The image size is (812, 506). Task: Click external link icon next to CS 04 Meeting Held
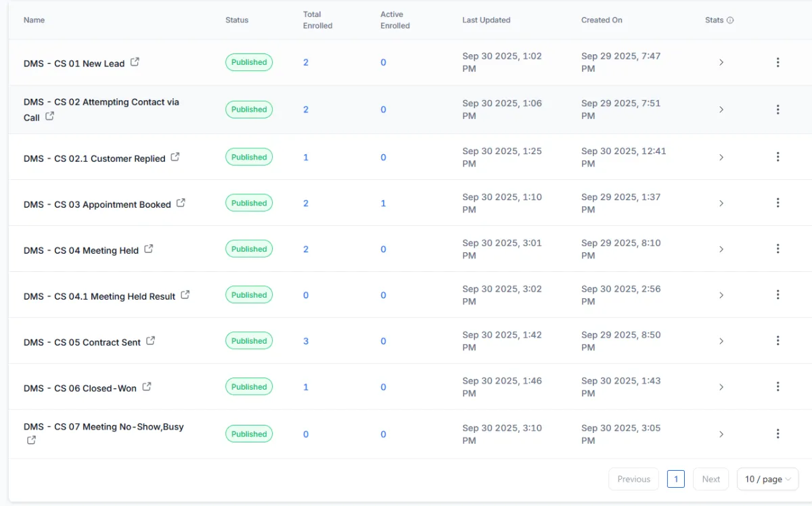(x=149, y=249)
